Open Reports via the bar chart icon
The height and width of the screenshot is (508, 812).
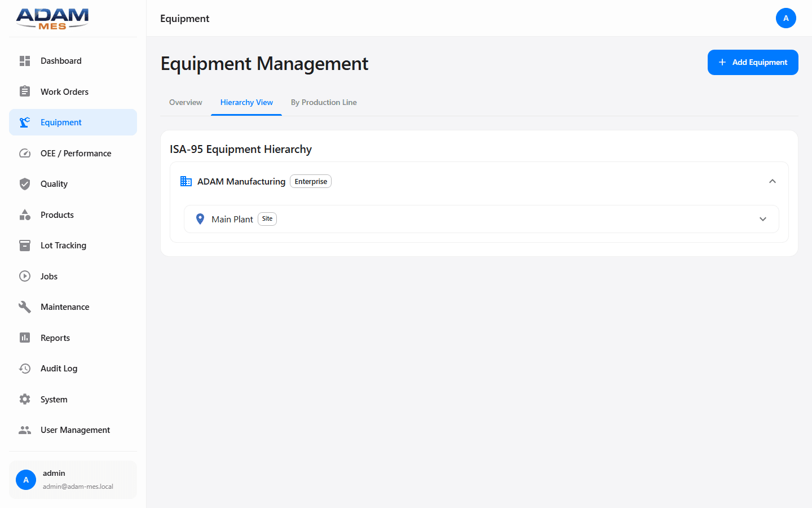25,338
